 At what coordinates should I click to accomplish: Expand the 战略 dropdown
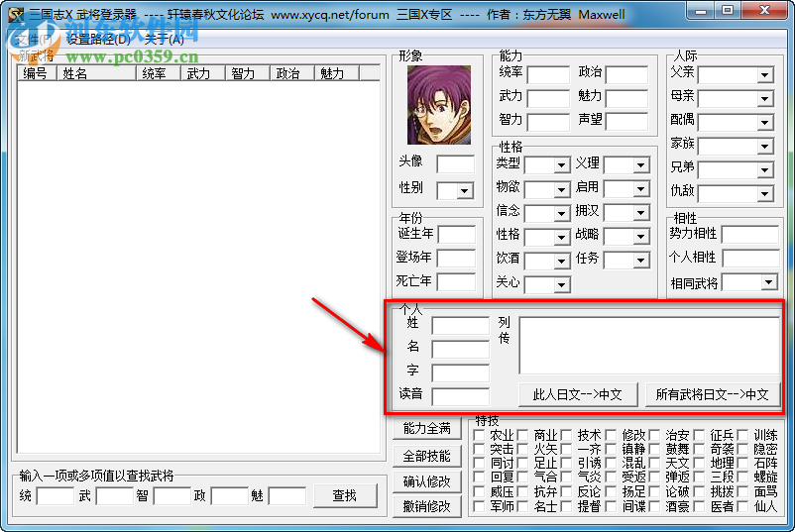pyautogui.click(x=641, y=237)
